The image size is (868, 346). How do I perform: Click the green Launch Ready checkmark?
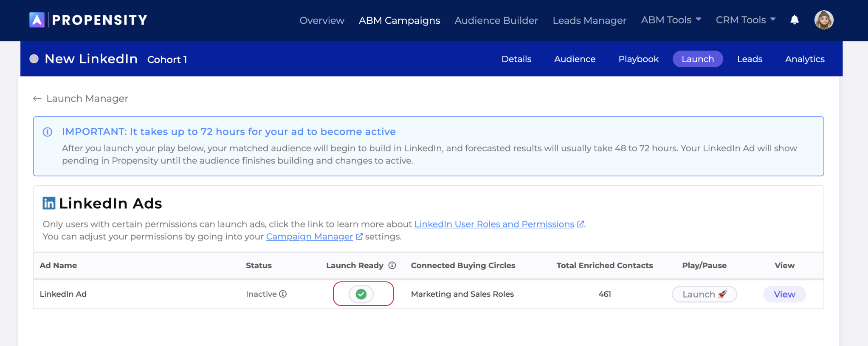[x=361, y=294]
